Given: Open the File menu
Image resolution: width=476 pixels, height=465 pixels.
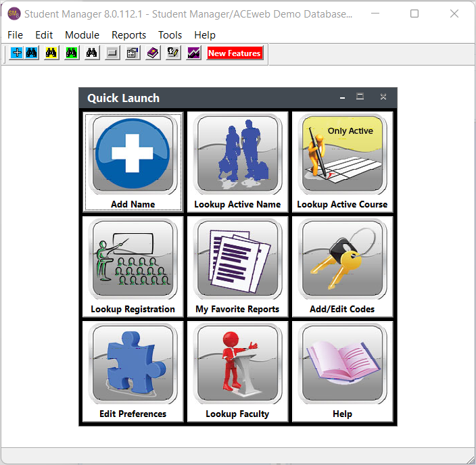Looking at the screenshot, I should point(15,35).
